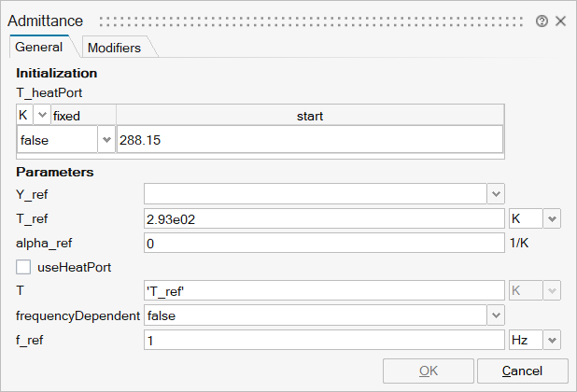Click the alpha_ref input field
This screenshot has height=392, width=577.
(x=323, y=243)
